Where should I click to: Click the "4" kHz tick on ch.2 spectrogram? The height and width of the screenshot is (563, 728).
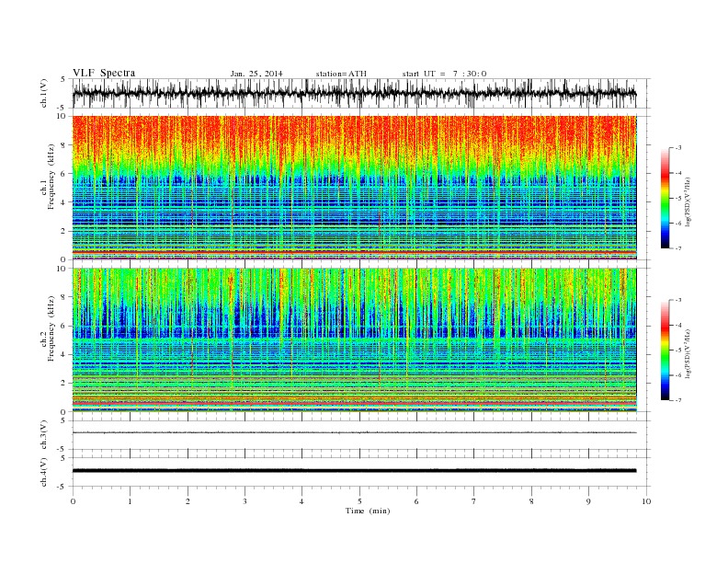pos(63,354)
